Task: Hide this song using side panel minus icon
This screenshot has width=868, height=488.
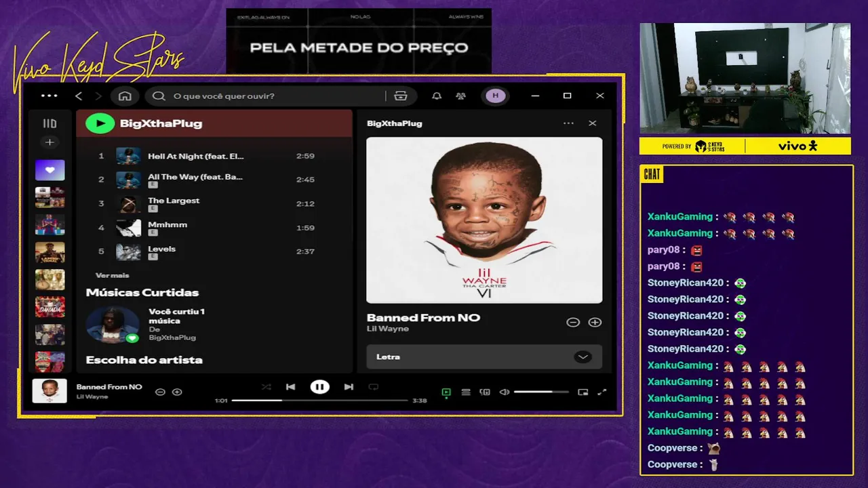Action: [x=573, y=323]
